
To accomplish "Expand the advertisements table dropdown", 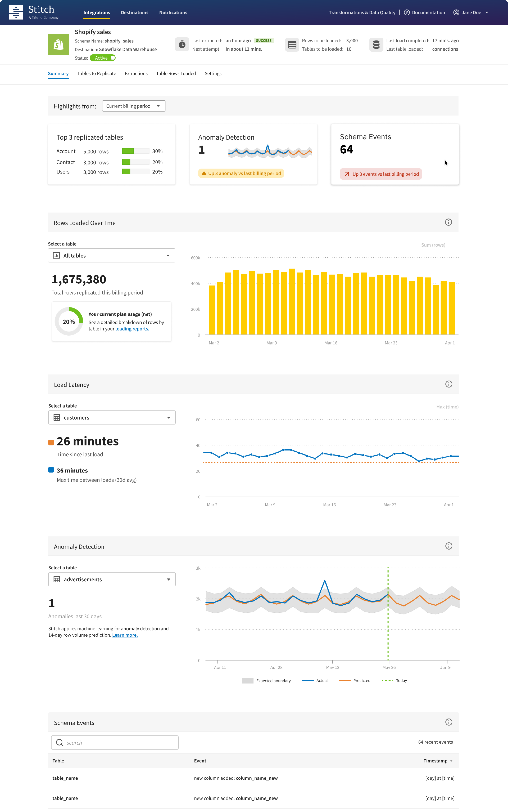I will 112,579.
